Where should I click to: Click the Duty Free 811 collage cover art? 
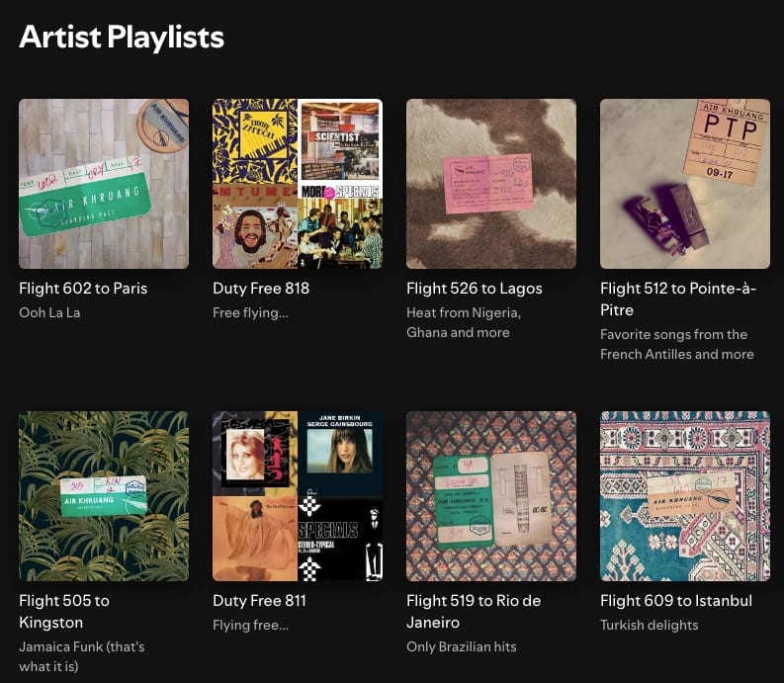tap(298, 496)
